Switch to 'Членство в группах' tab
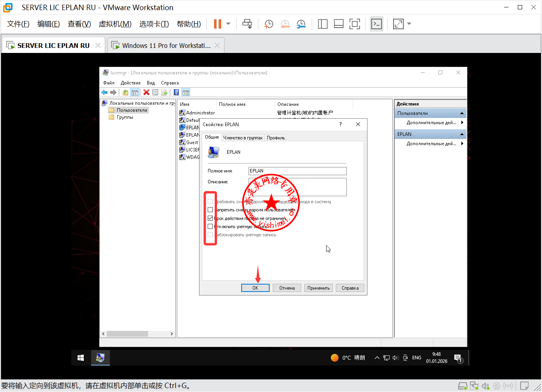 243,138
